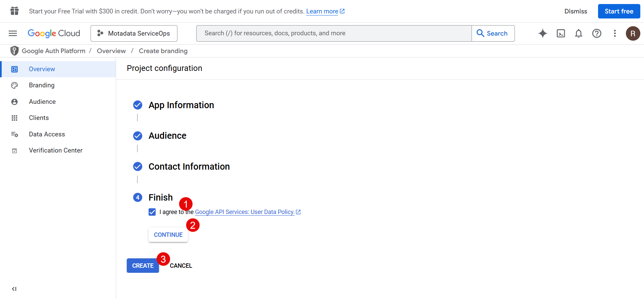The width and height of the screenshot is (644, 299).
Task: Open the Google API Services User Data Policy link
Action: 245,212
